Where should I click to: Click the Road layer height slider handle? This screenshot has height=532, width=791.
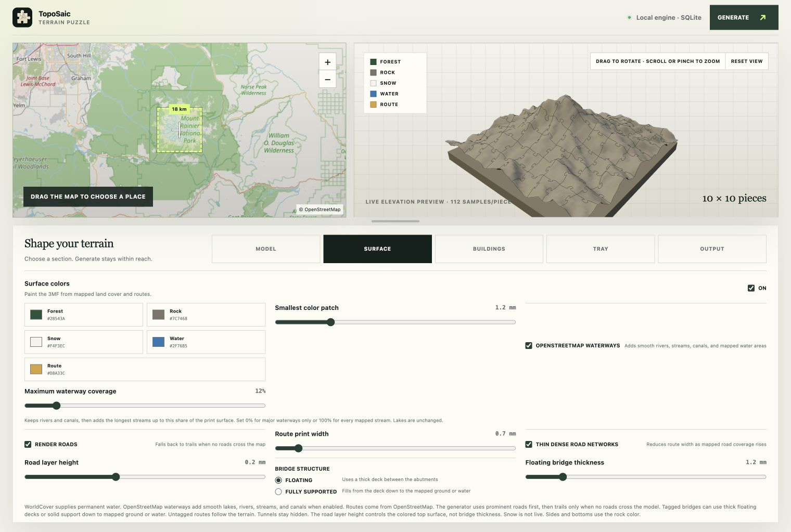coord(116,477)
